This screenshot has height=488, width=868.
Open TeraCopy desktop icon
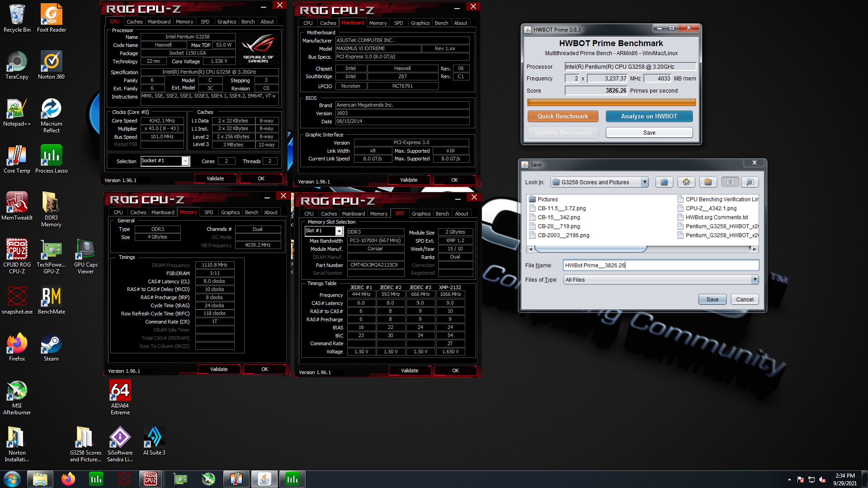[x=17, y=65]
